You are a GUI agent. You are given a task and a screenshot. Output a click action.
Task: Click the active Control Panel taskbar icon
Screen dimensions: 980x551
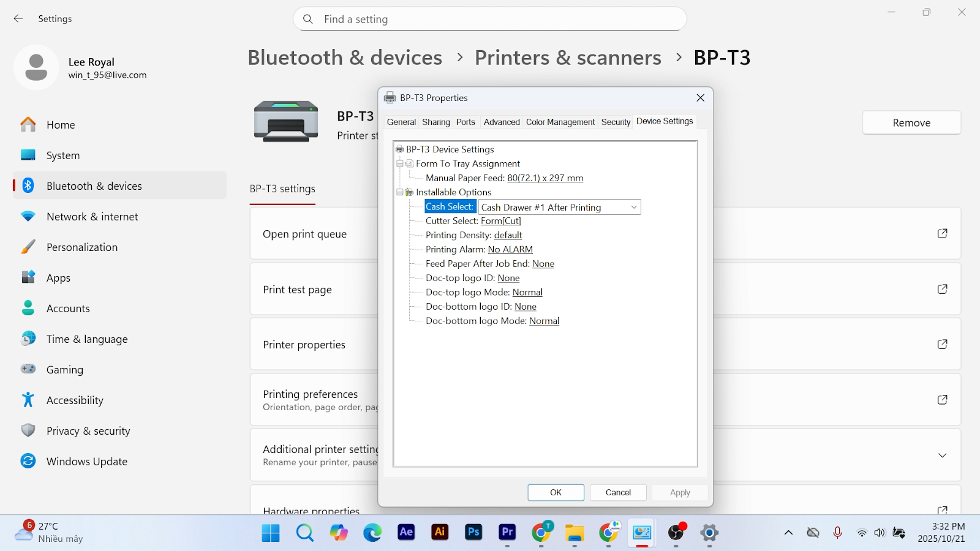642,533
